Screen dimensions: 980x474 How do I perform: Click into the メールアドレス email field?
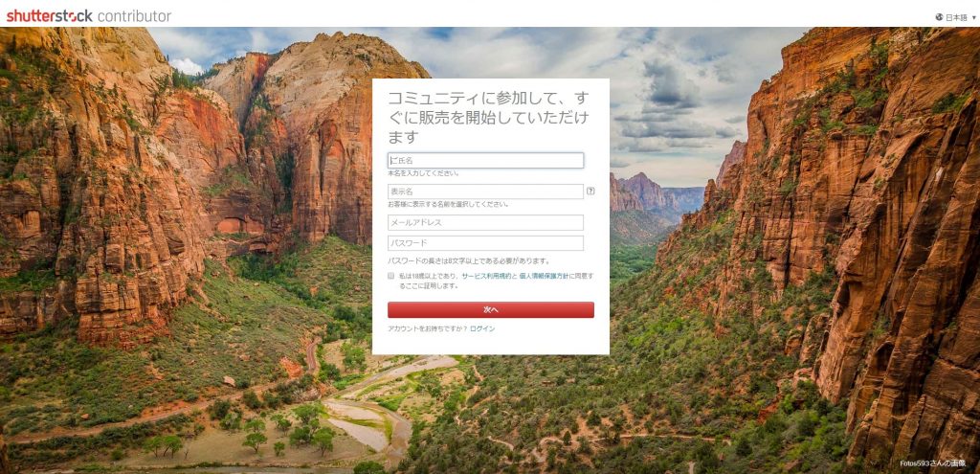485,222
